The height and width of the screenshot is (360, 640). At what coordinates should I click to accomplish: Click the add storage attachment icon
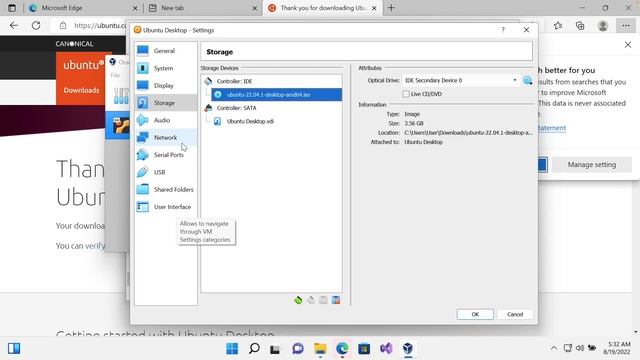click(x=323, y=300)
